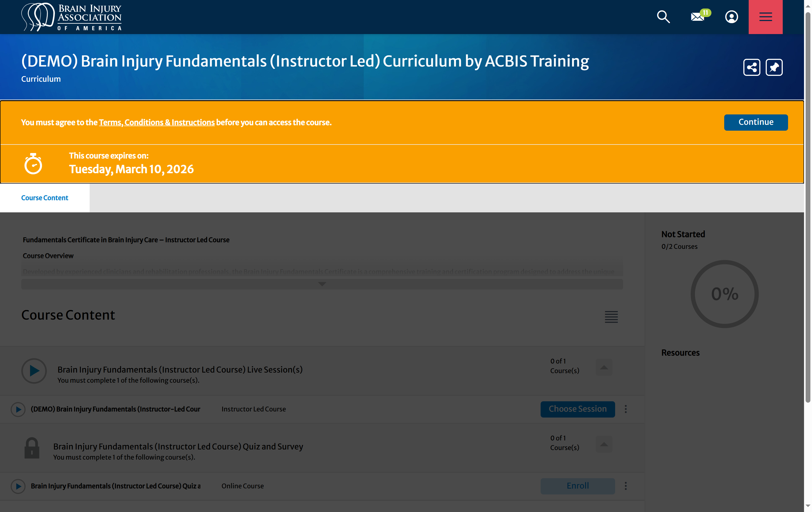Image resolution: width=812 pixels, height=512 pixels.
Task: Click the Not Started status text
Action: click(683, 234)
